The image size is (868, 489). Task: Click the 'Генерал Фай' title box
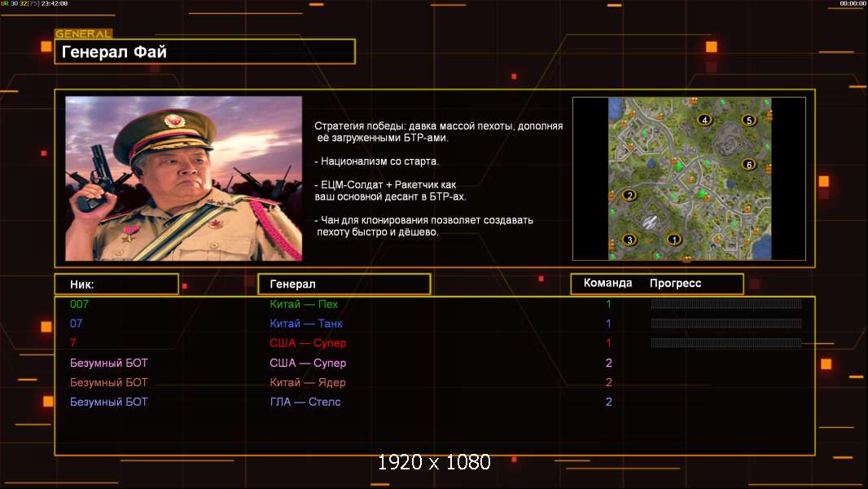coord(205,51)
